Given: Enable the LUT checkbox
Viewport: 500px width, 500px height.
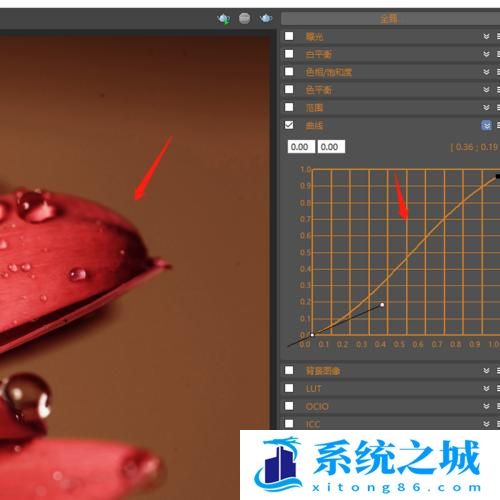Looking at the screenshot, I should [x=289, y=388].
